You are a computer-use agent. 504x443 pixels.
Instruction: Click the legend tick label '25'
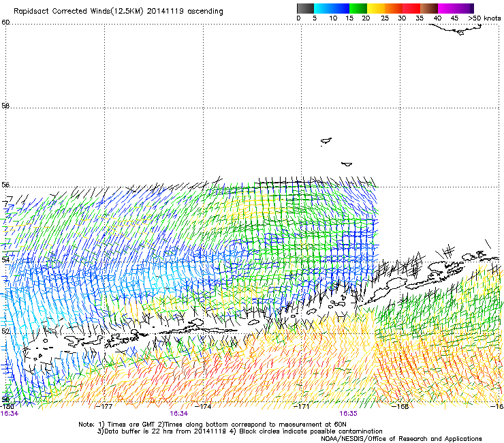[385, 18]
